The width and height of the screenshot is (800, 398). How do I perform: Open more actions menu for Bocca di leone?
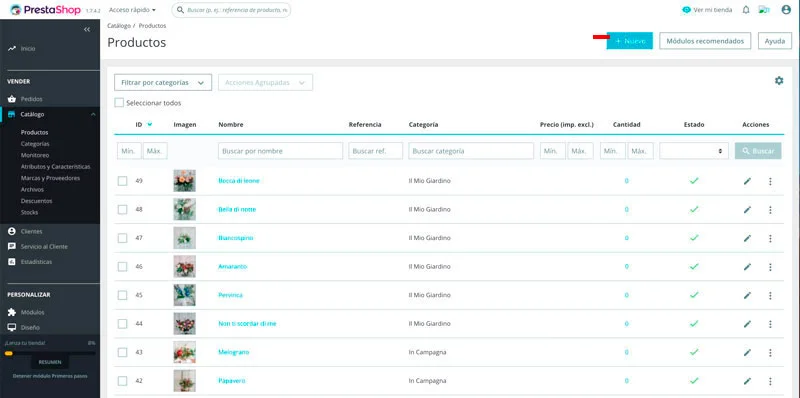click(770, 181)
